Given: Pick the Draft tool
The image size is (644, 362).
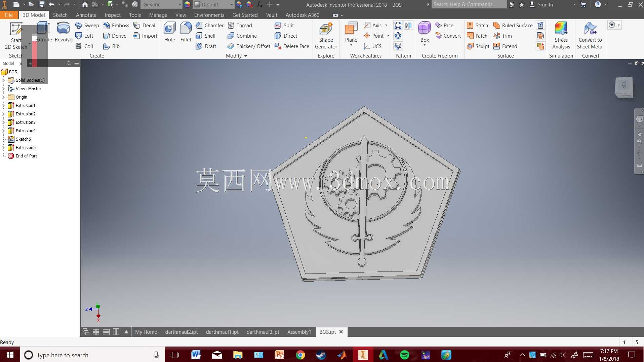Looking at the screenshot, I should click(x=206, y=46).
